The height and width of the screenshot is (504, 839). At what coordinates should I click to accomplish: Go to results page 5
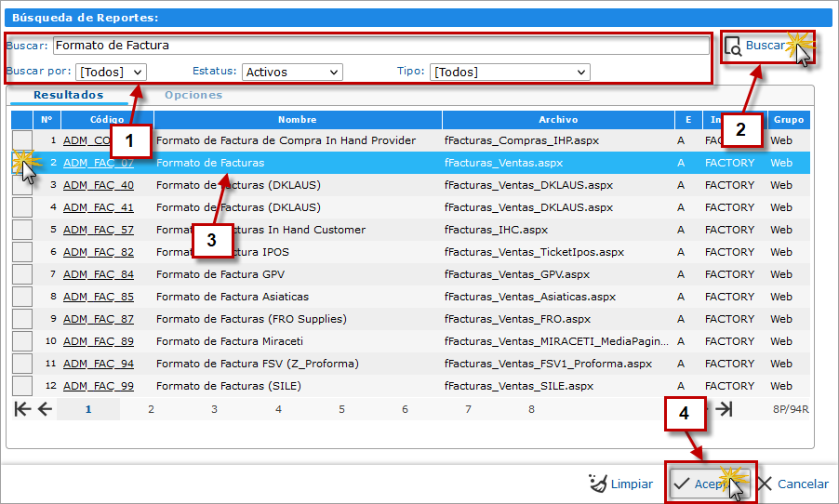click(341, 409)
